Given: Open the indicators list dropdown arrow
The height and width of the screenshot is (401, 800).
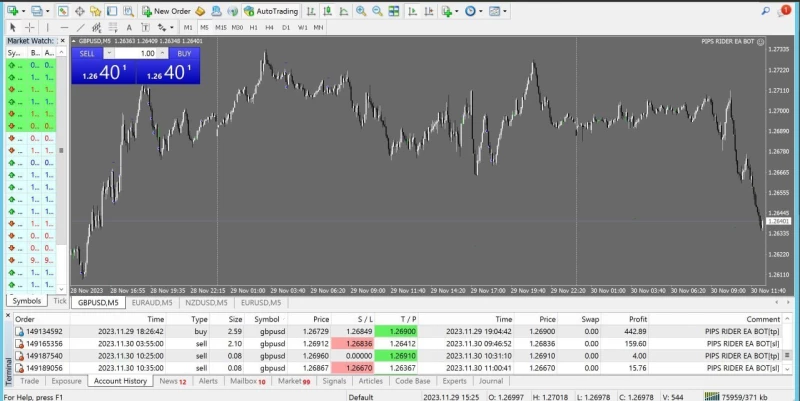Looking at the screenshot, I should (x=455, y=10).
